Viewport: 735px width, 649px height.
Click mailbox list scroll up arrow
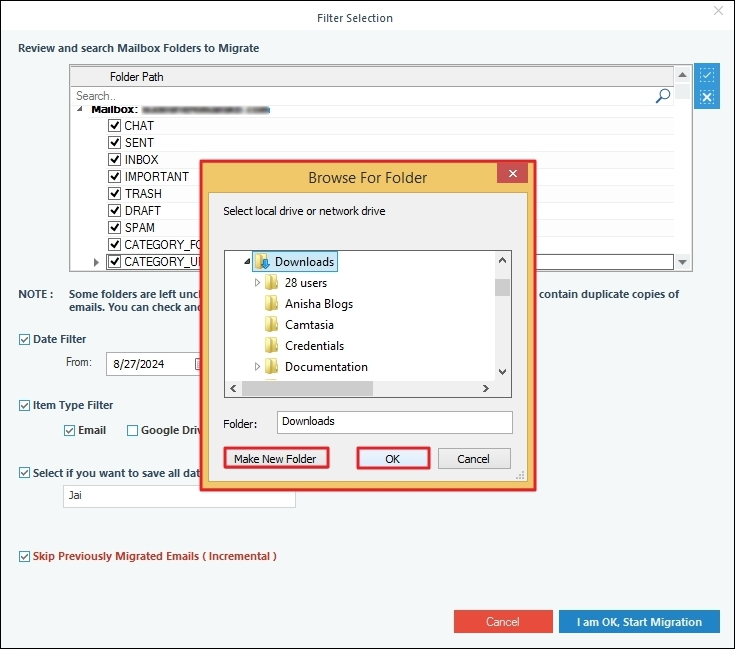click(x=682, y=75)
